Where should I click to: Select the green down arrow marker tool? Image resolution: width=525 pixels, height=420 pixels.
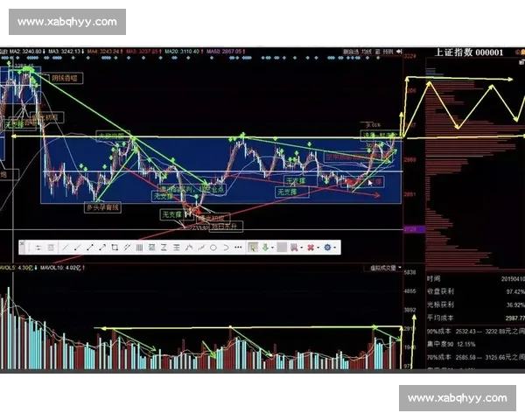tap(265, 248)
